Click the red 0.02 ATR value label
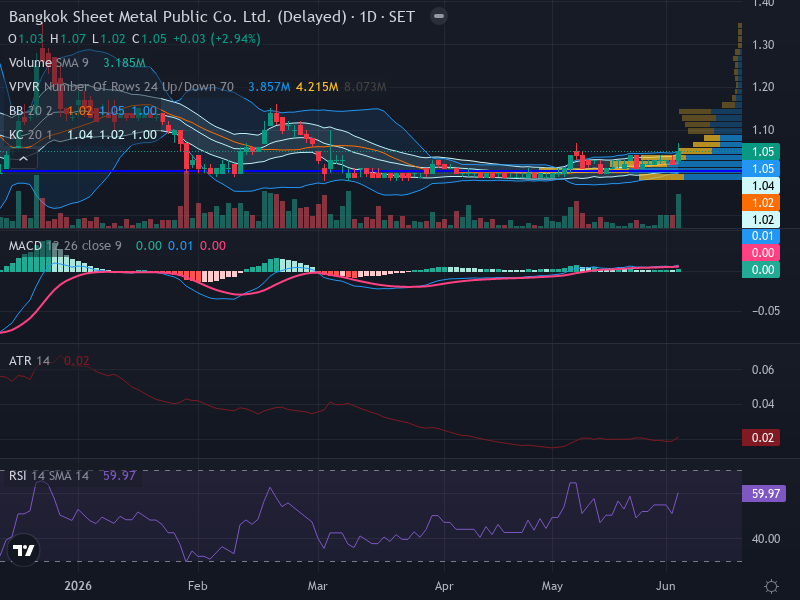Viewport: 800px width, 600px height. click(761, 438)
